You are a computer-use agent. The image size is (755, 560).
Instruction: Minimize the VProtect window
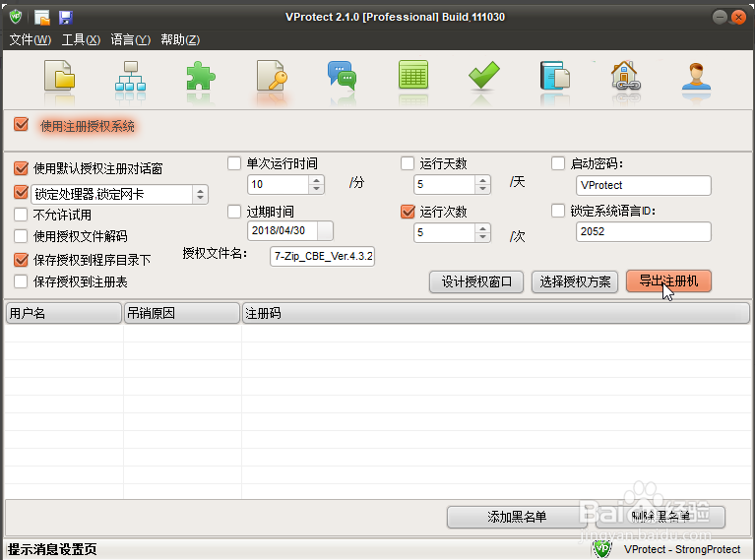[x=720, y=18]
